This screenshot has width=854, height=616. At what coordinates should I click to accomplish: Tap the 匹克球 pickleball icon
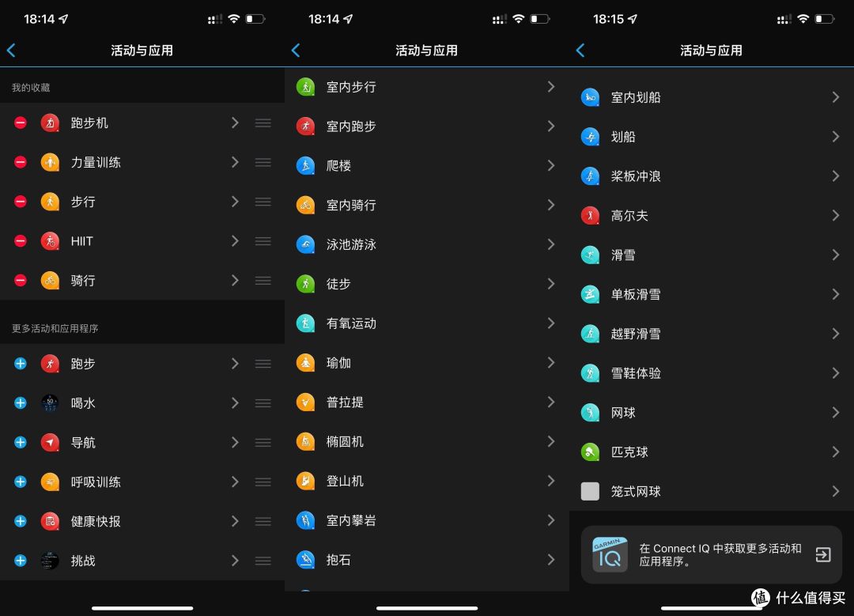click(591, 452)
